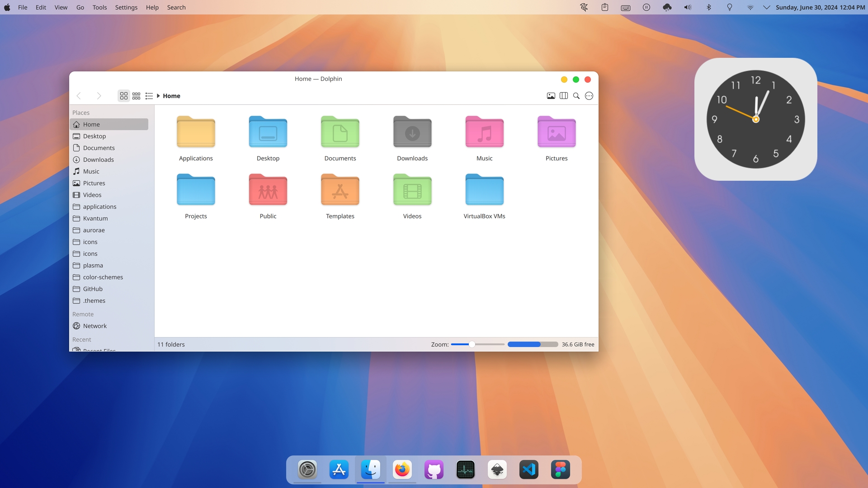Switch to Compact view mode
The image size is (868, 488).
click(x=136, y=96)
